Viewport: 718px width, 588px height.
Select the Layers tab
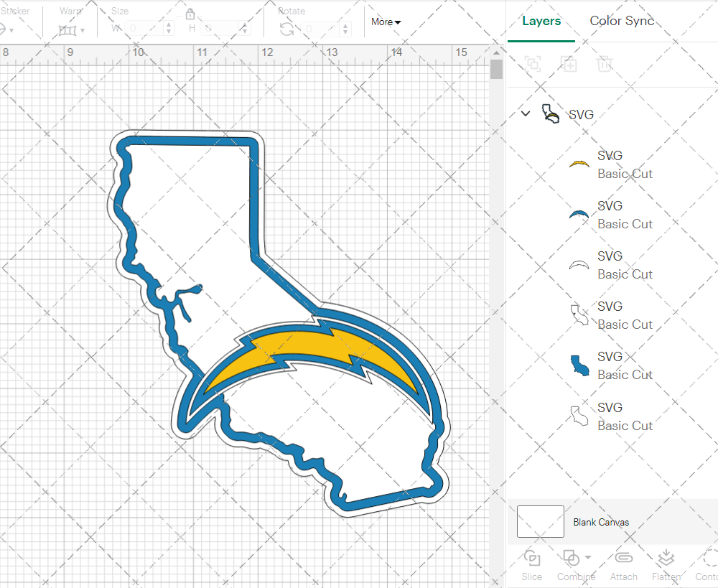[541, 21]
